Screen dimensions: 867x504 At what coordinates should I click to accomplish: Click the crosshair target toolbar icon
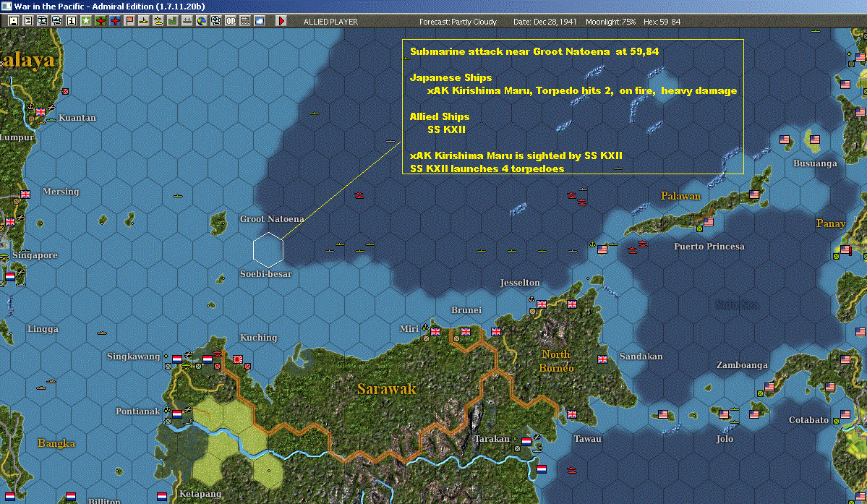point(215,21)
